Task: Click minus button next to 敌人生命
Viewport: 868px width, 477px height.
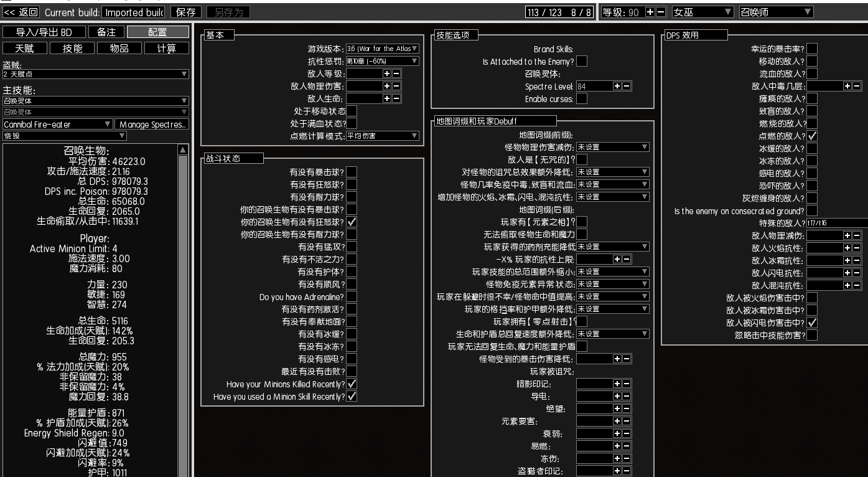Action: coord(396,98)
